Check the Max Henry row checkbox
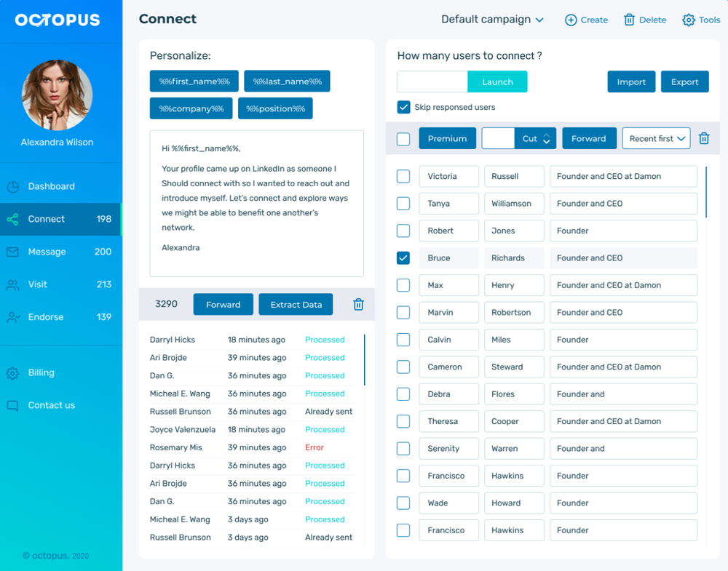728x571 pixels. [403, 285]
